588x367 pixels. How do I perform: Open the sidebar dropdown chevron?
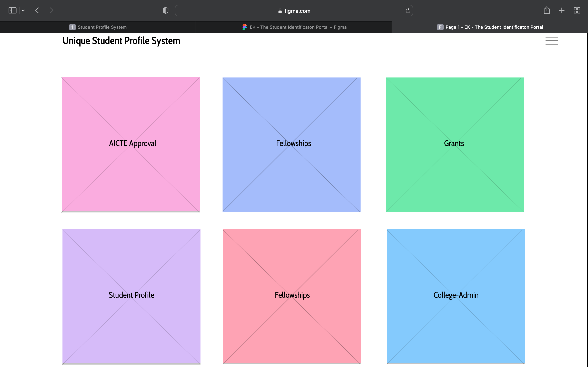tap(23, 10)
